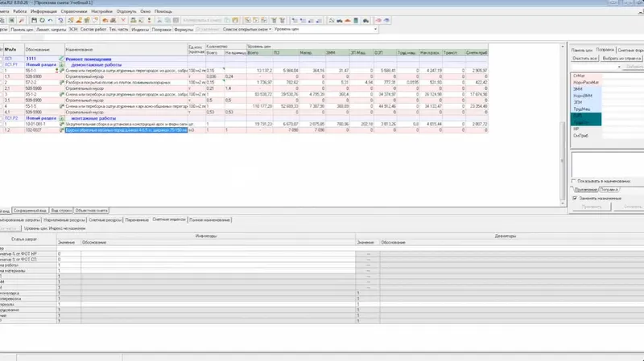The image size is (644, 361).
Task: Switch to 'Вид строки' tab
Action: pos(61,211)
